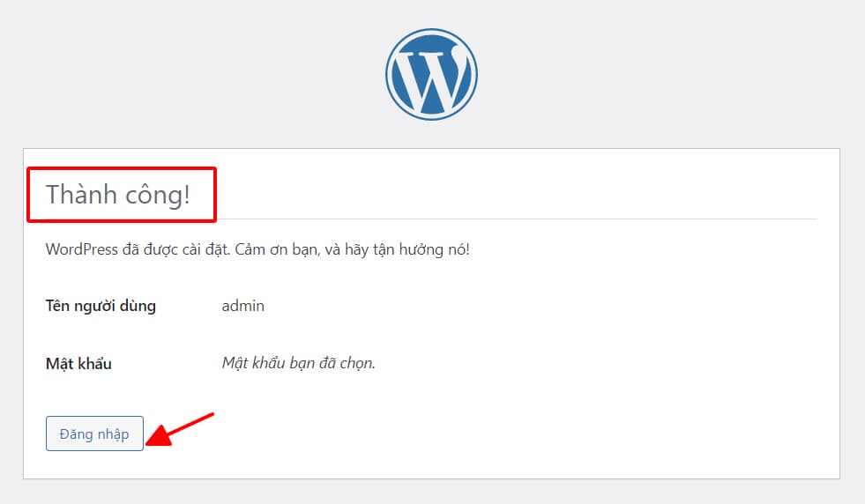Select the 'admin' username value
Screen dimensions: 865x504
pos(242,306)
